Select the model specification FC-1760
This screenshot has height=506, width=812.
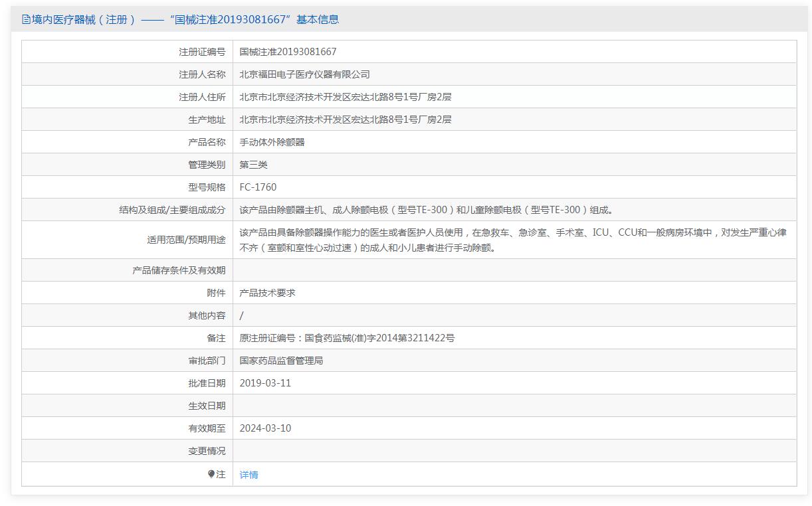[258, 187]
